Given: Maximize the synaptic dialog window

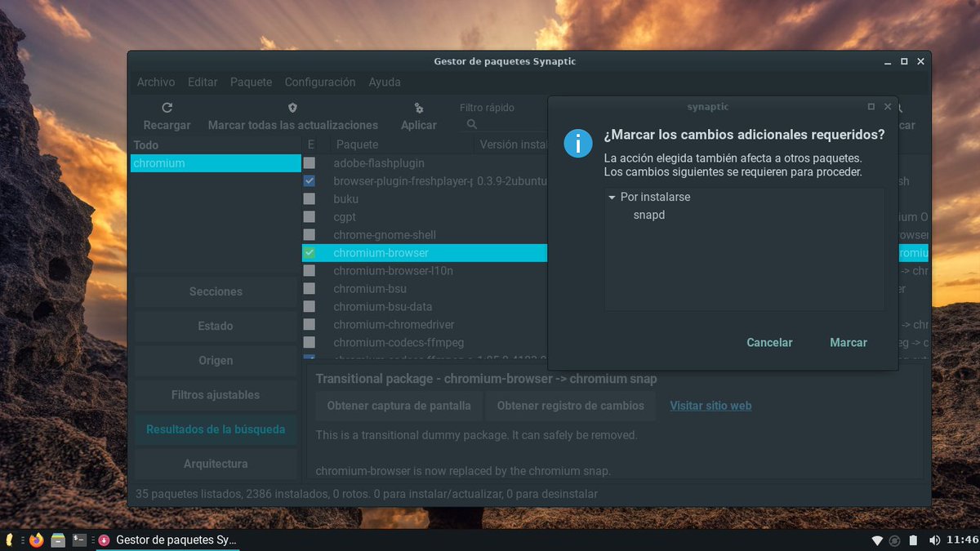Looking at the screenshot, I should click(x=871, y=107).
